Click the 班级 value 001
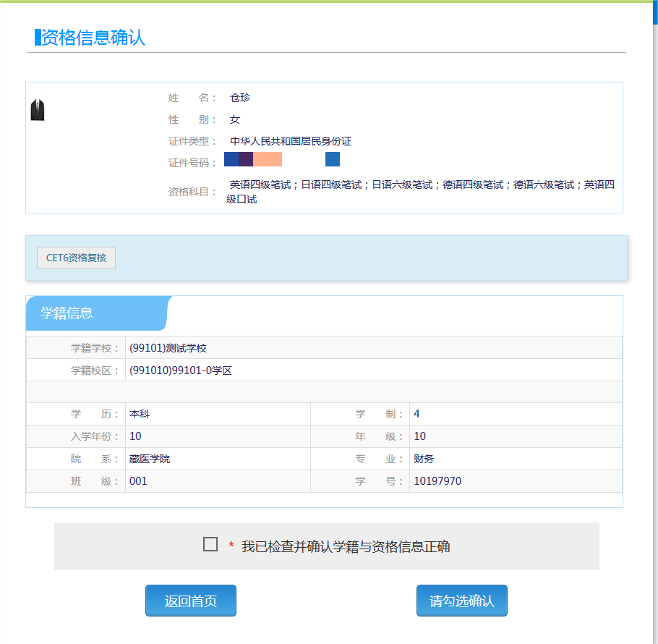This screenshot has width=658, height=644. [x=138, y=481]
